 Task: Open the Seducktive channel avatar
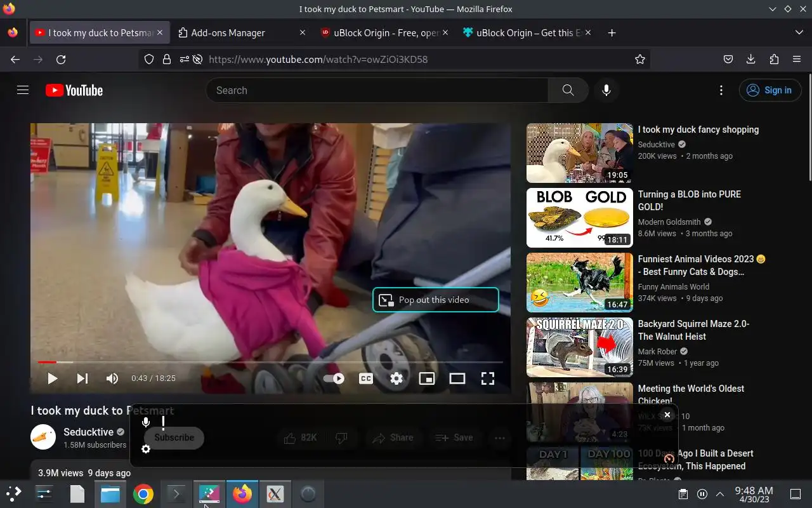tap(43, 437)
